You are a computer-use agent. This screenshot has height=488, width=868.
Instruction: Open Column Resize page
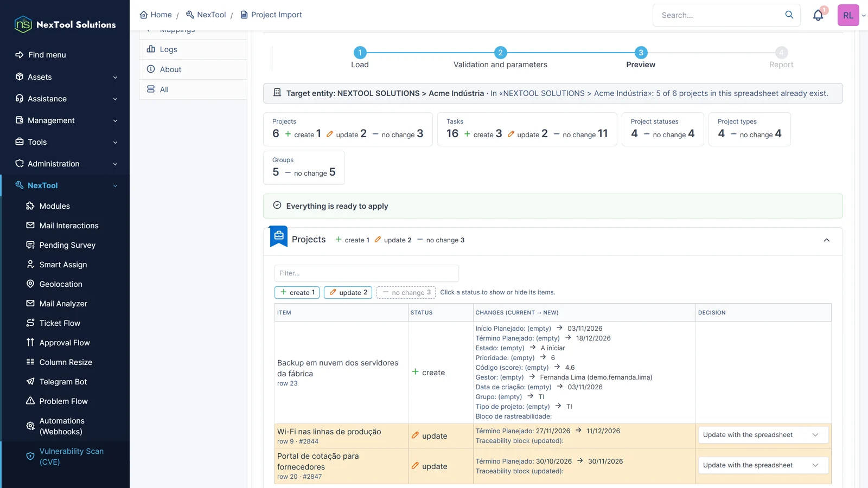(x=65, y=362)
